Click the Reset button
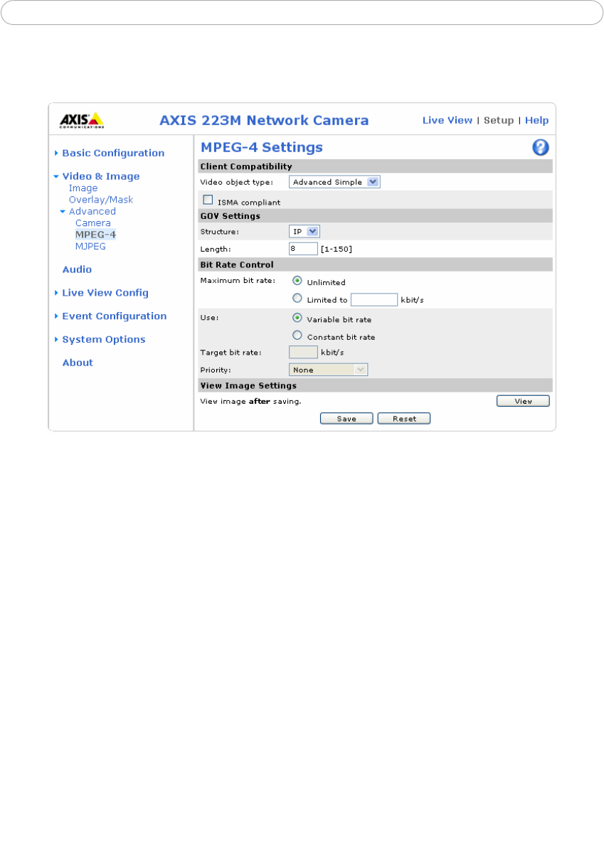Screen dimensions: 604x868 [x=404, y=419]
